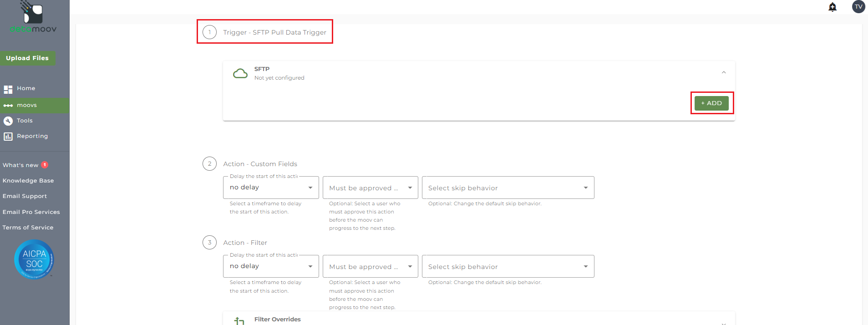Open Knowledge Base from sidebar
Screen dimensions: 868x325
pos(28,181)
